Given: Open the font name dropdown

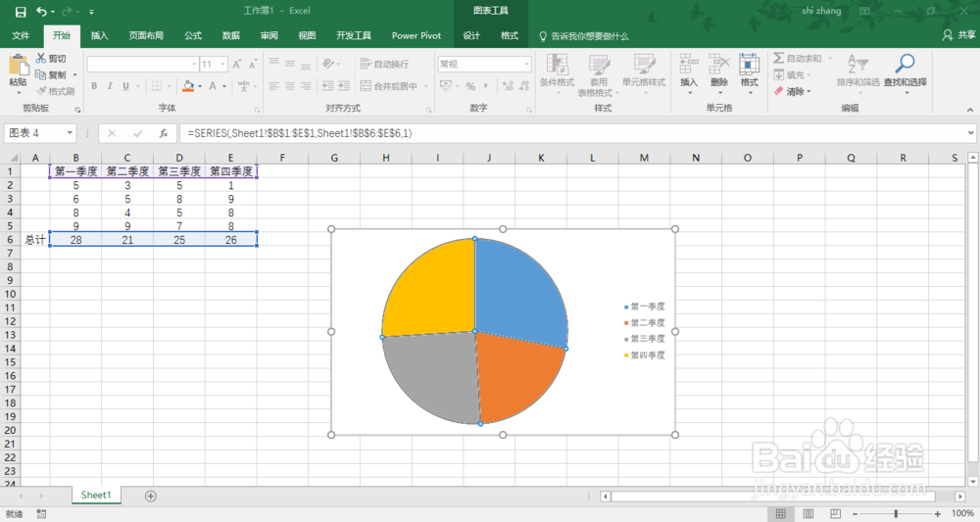Looking at the screenshot, I should click(x=194, y=65).
